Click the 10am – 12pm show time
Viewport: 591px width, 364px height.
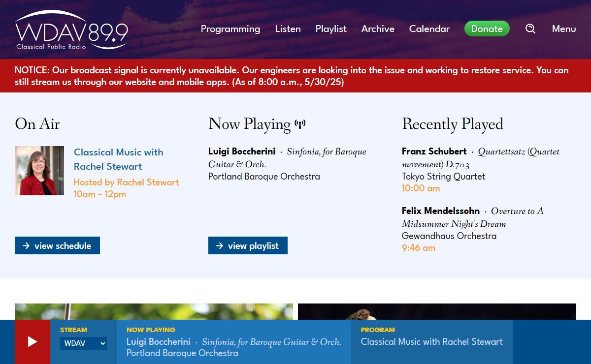pos(100,194)
